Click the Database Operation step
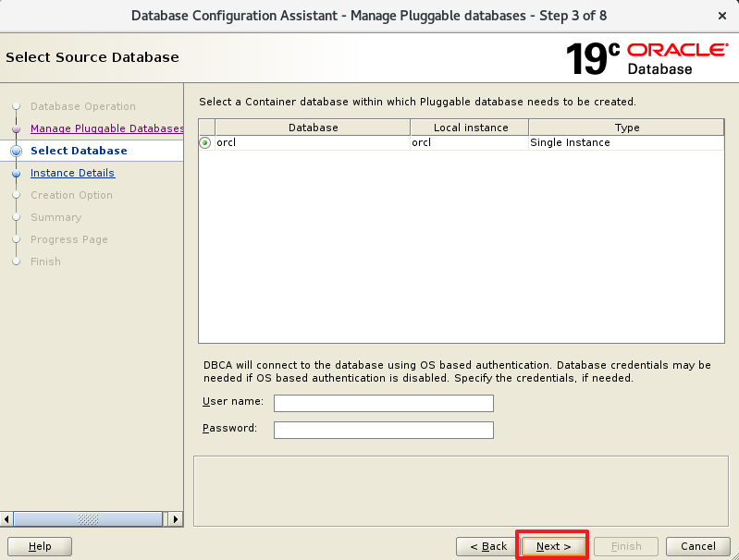The height and width of the screenshot is (560, 739). (x=83, y=106)
